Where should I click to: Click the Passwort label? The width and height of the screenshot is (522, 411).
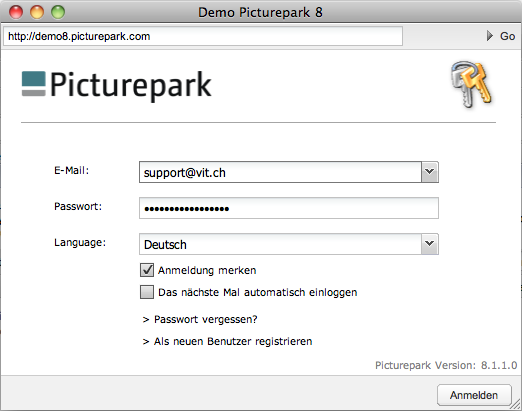78,206
